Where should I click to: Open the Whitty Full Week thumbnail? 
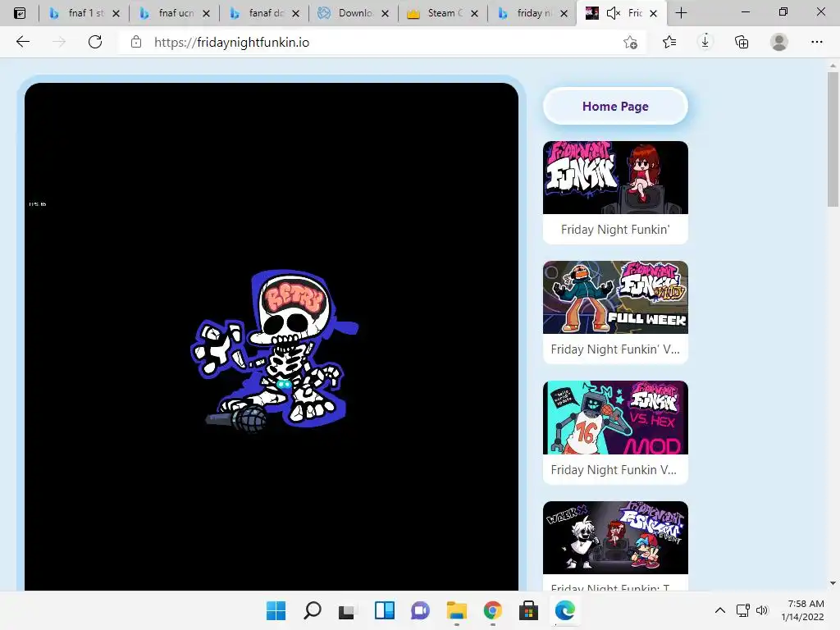point(615,297)
